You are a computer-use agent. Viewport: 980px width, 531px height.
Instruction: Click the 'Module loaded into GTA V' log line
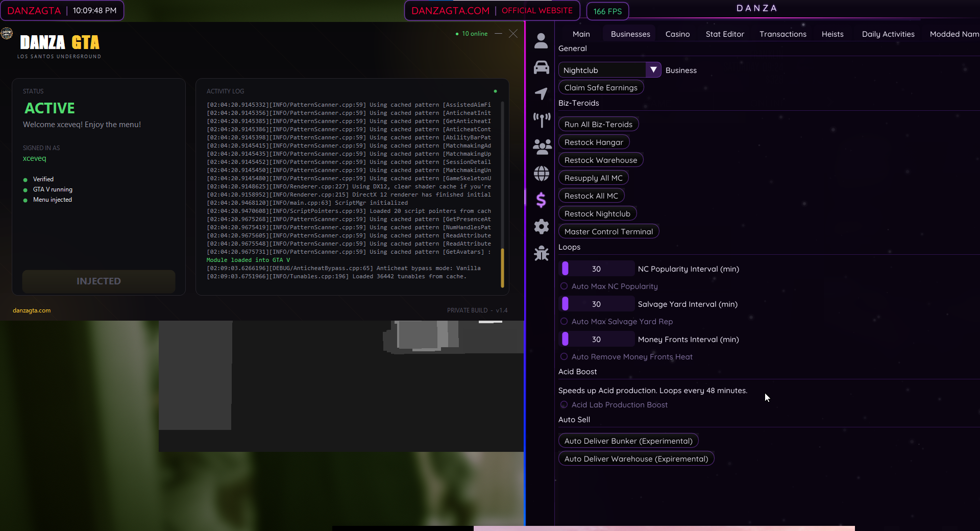point(248,260)
